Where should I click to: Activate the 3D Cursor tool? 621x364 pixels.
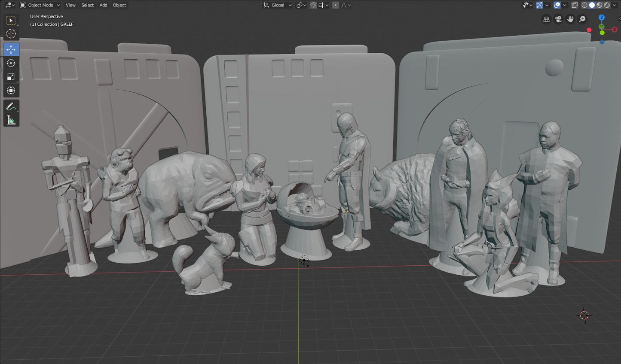[11, 34]
